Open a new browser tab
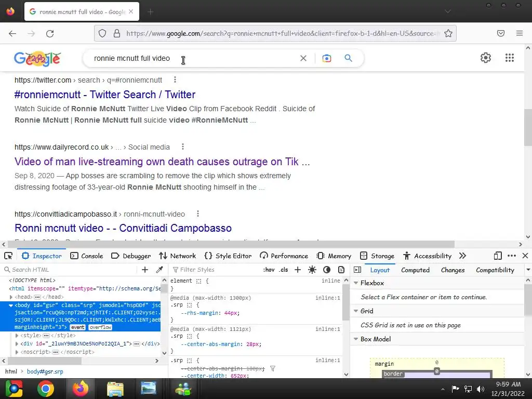532x399 pixels. point(150,12)
